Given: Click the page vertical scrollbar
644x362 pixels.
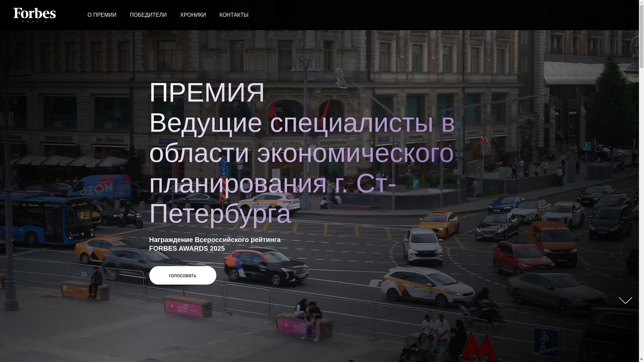Looking at the screenshot, I should (x=641, y=181).
